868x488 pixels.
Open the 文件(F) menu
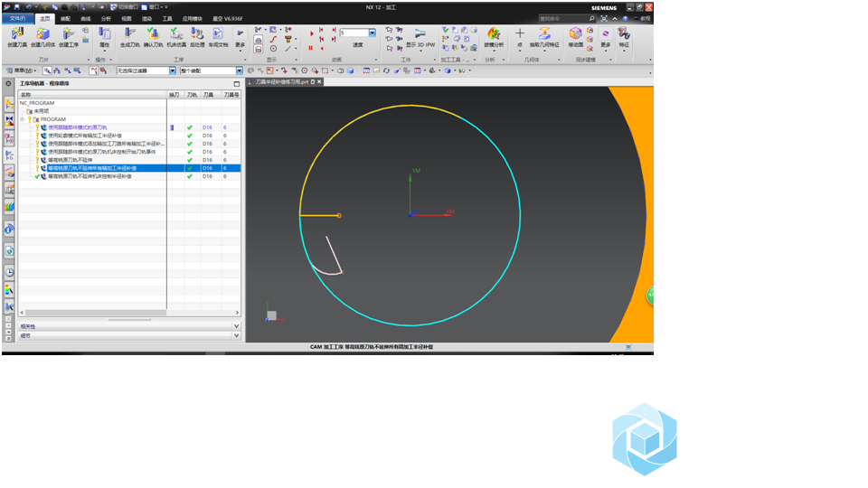tap(18, 18)
